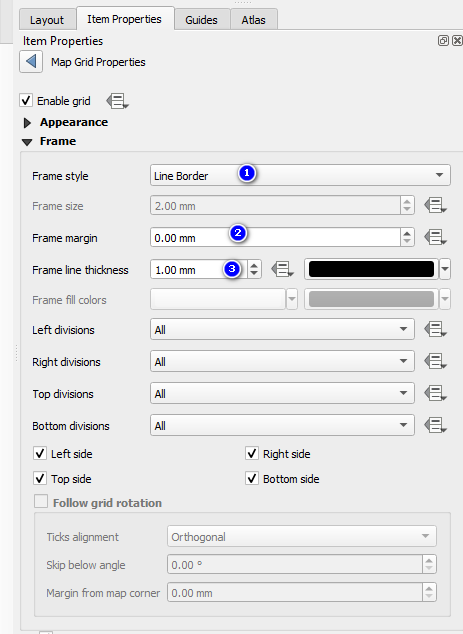Screen dimensions: 463x634
Task: Open data-defined override for Right divisions
Action: (x=436, y=361)
